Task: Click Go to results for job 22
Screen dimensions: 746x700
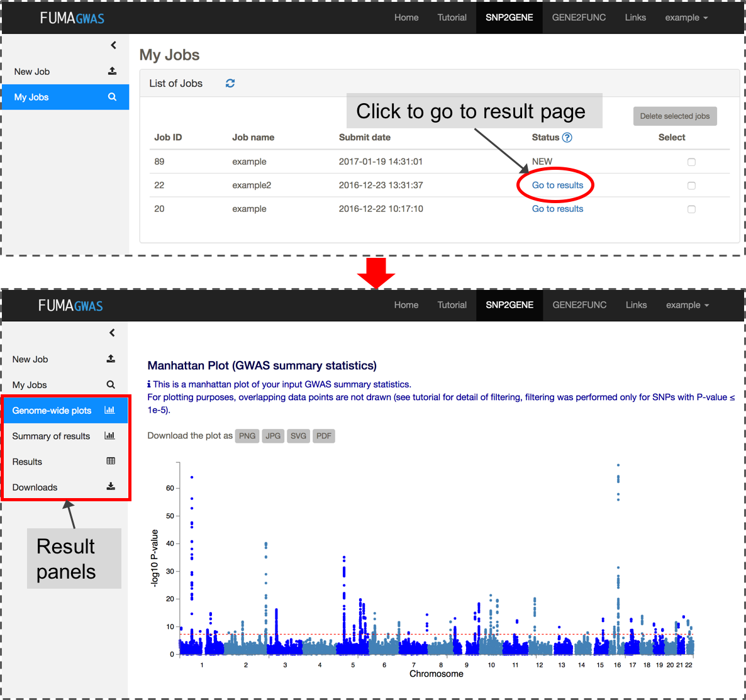Action: pos(557,185)
